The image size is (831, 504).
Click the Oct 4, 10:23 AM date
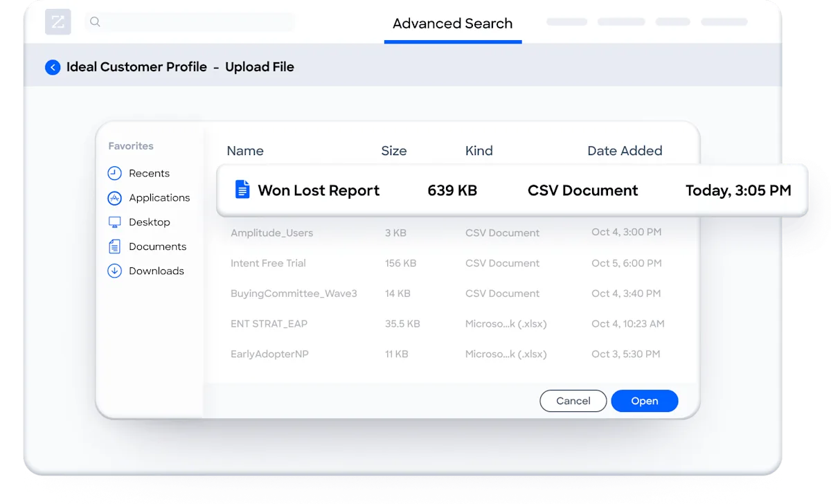[x=628, y=323]
